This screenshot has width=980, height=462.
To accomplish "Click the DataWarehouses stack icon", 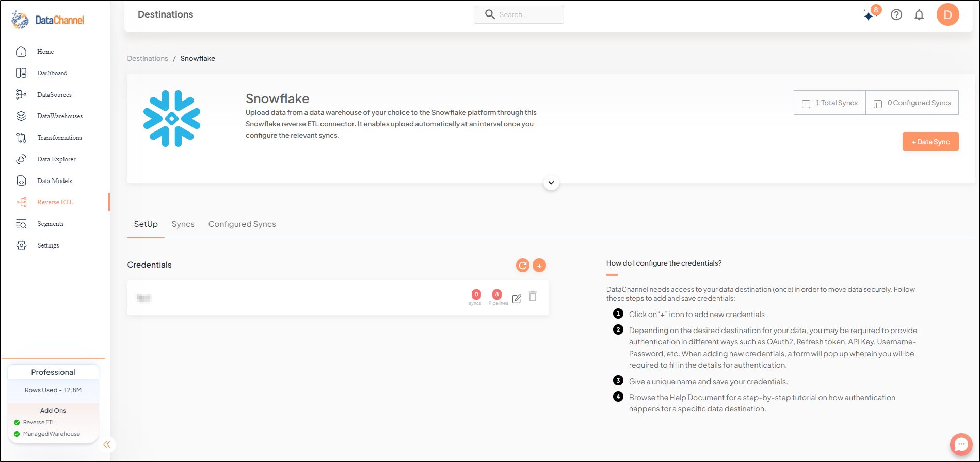I will point(21,116).
